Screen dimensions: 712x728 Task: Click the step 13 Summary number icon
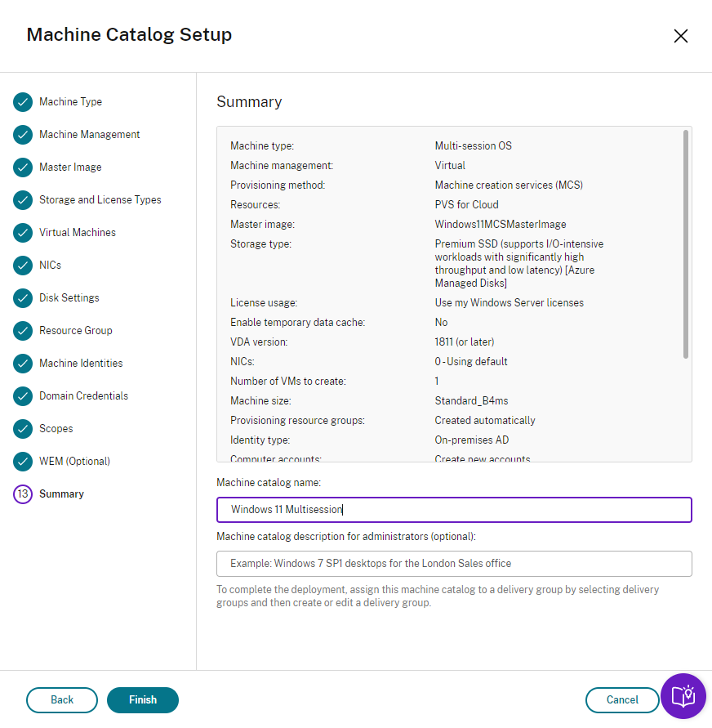coord(23,494)
